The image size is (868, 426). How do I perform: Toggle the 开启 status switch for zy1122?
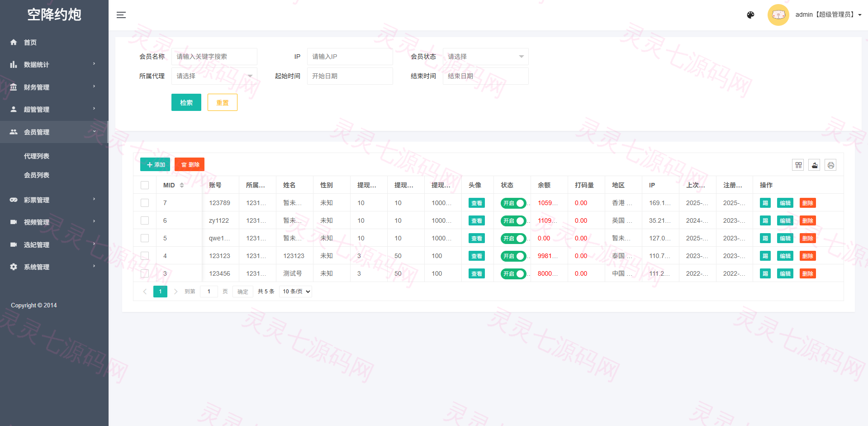[513, 221]
